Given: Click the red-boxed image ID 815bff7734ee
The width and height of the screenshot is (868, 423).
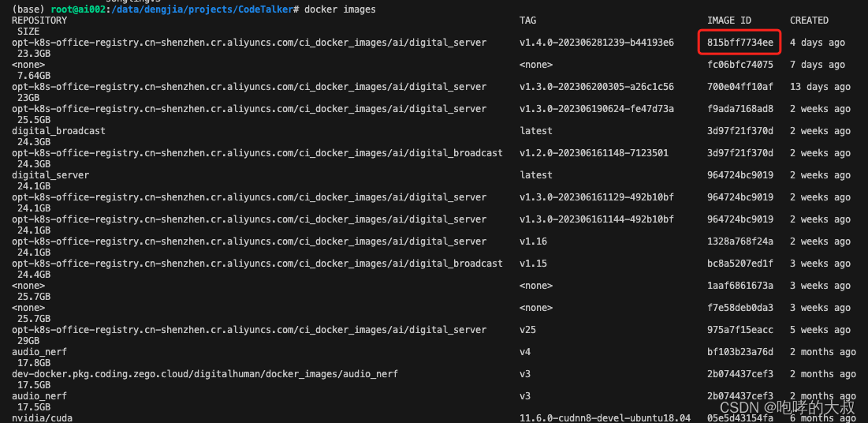Looking at the screenshot, I should (x=739, y=43).
